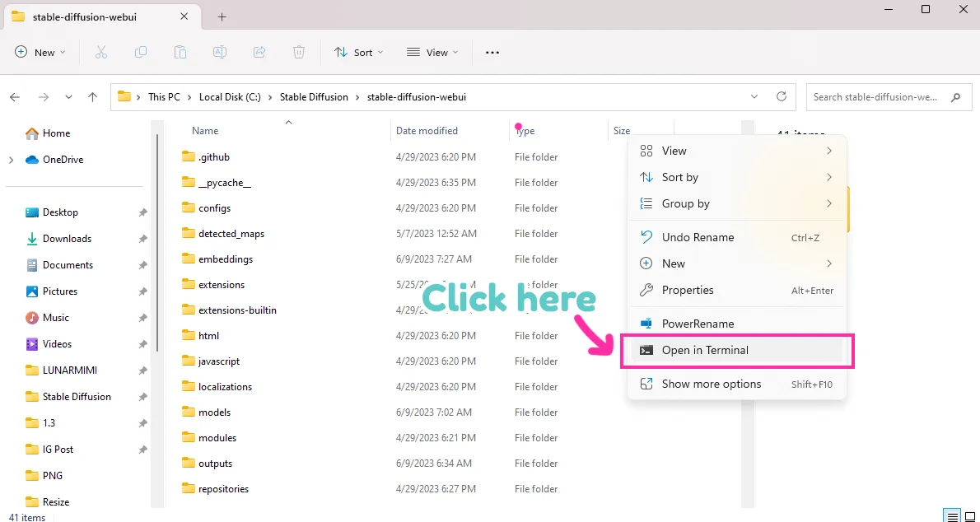The width and height of the screenshot is (980, 522).
Task: Click Stable Diffusion in address breadcrumb
Action: [314, 97]
